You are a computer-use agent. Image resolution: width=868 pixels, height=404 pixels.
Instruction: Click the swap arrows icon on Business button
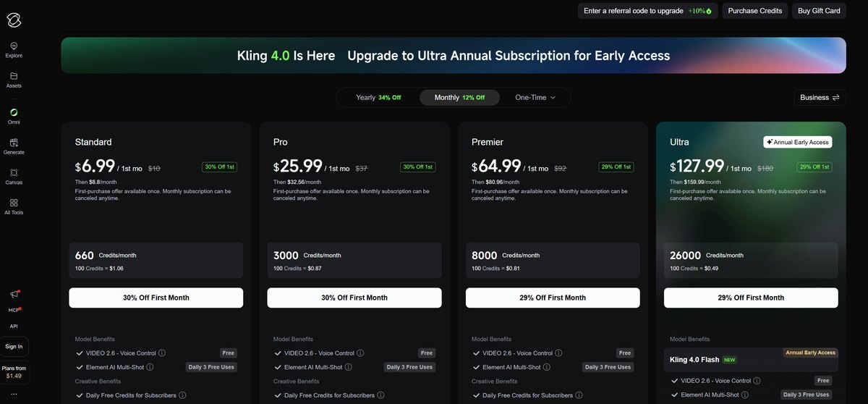click(835, 97)
